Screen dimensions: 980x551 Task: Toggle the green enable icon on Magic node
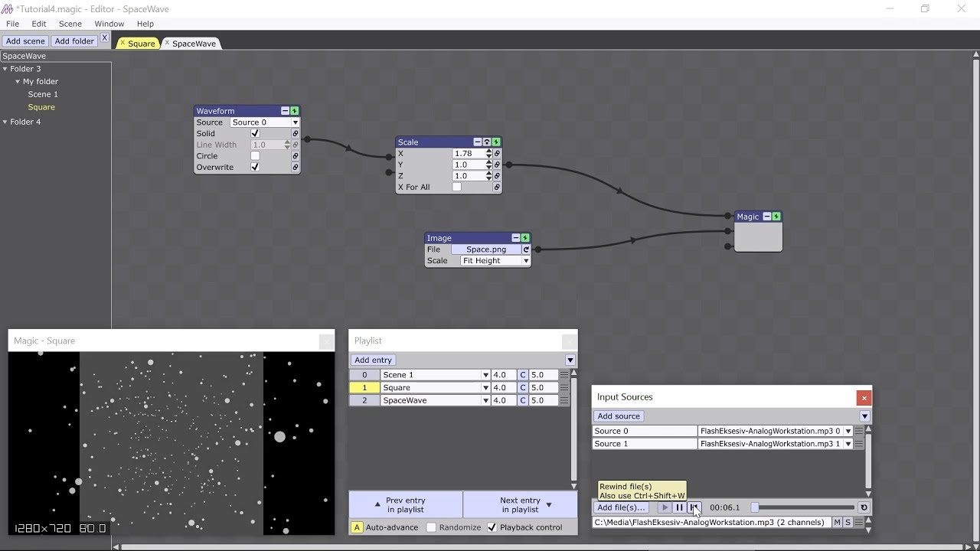tap(776, 217)
